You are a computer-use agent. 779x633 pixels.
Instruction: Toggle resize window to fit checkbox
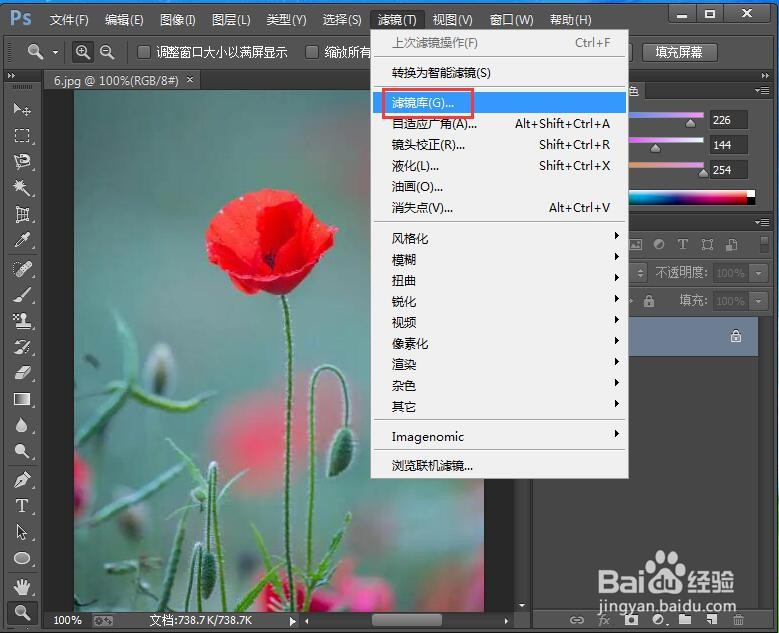[144, 52]
